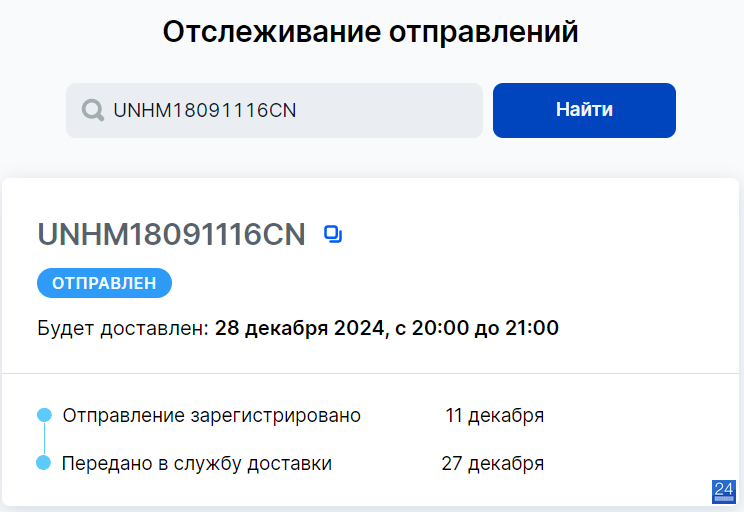Click the large UNHM18091116CN heading
Screen dimensions: 744x512
pos(171,234)
